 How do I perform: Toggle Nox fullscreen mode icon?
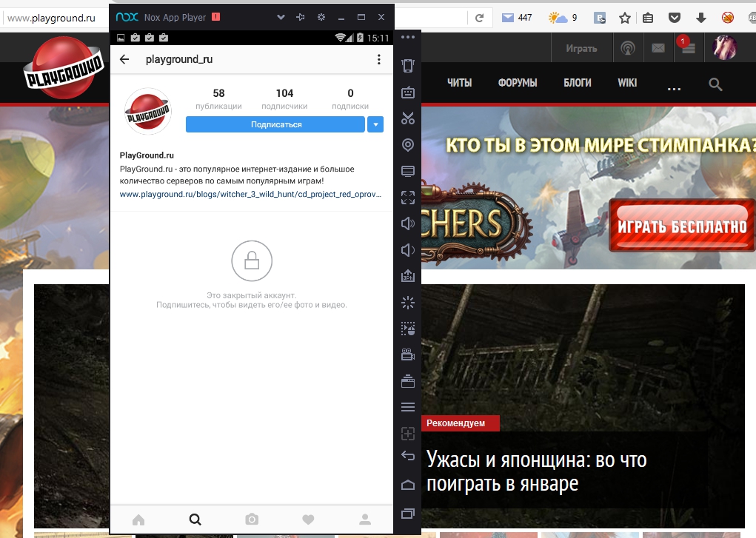pyautogui.click(x=408, y=197)
